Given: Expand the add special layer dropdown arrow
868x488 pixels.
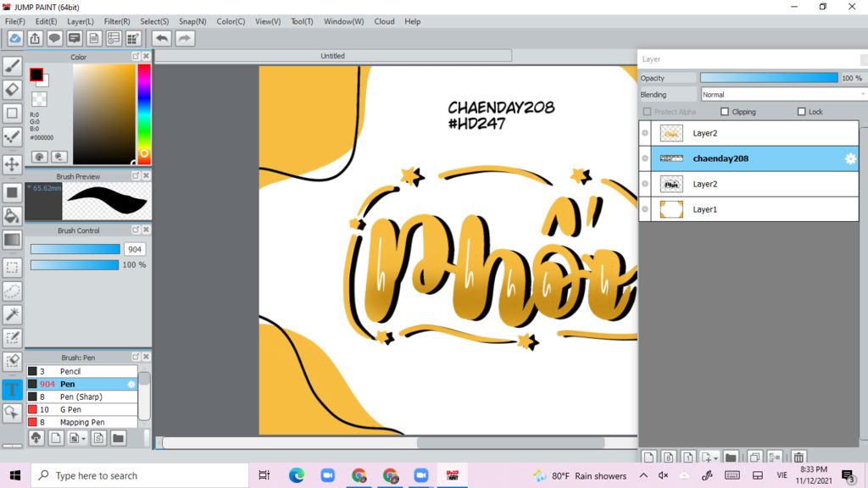Looking at the screenshot, I should (715, 458).
